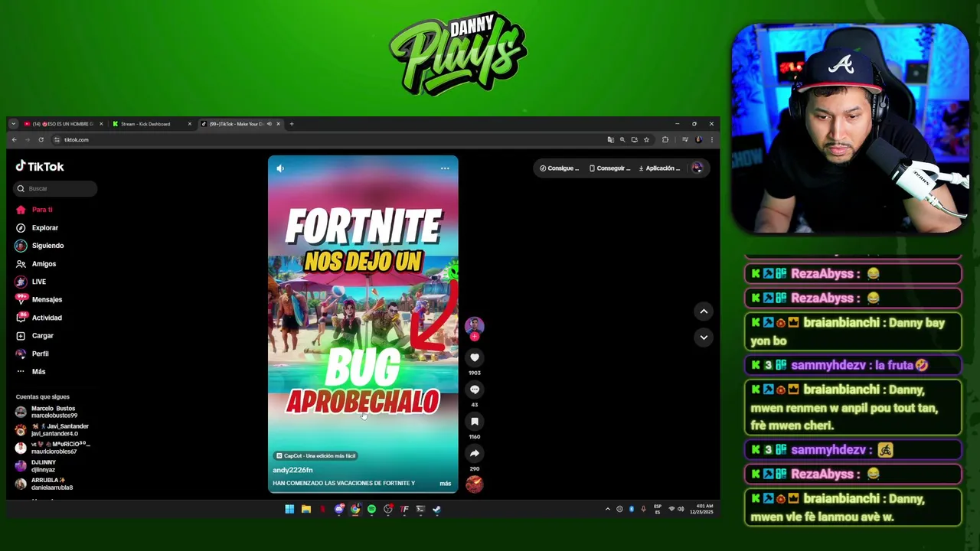The width and height of the screenshot is (980, 551).
Task: Mute the video with speaker icon
Action: click(x=280, y=168)
